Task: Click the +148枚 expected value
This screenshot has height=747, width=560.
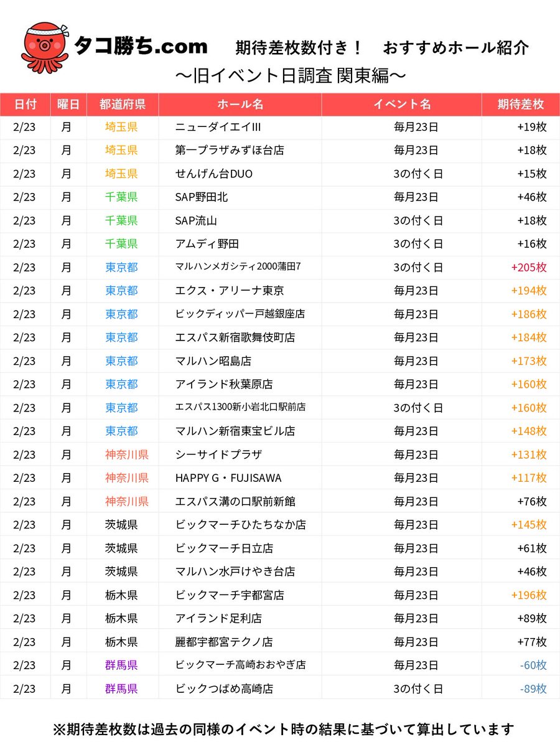Action: point(529,431)
